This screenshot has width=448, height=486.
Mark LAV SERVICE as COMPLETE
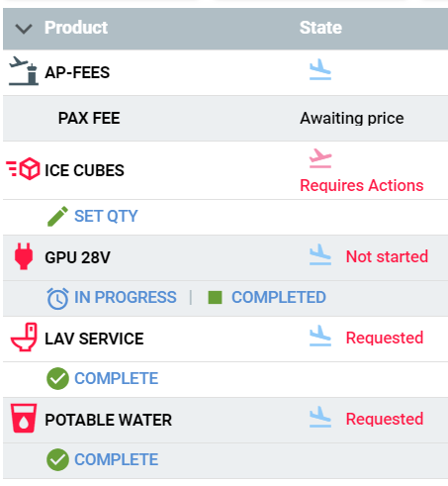pos(116,378)
